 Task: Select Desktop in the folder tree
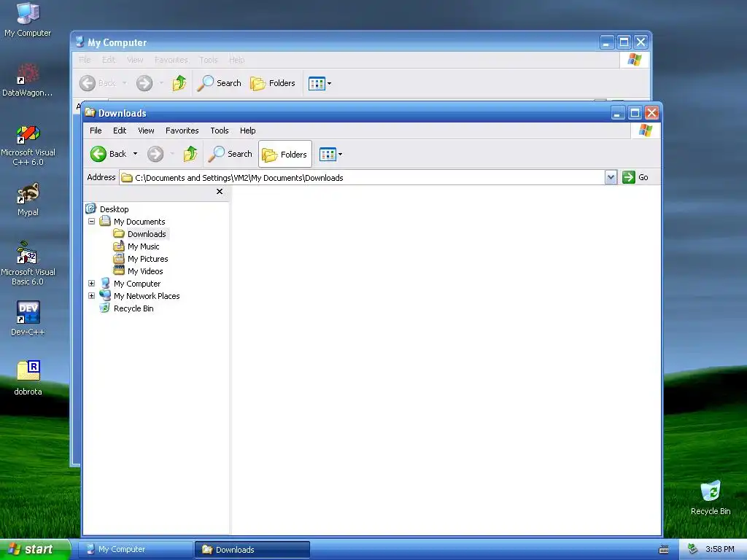pos(114,209)
